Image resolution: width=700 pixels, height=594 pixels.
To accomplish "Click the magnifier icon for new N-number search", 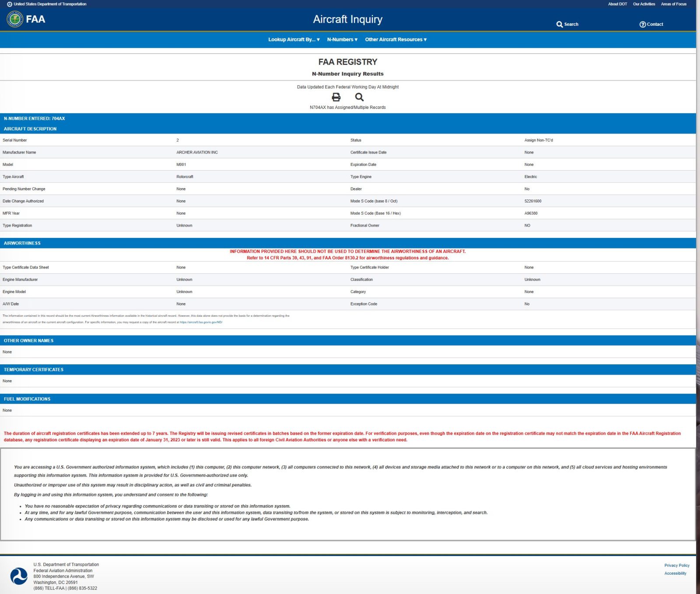I will pos(359,97).
